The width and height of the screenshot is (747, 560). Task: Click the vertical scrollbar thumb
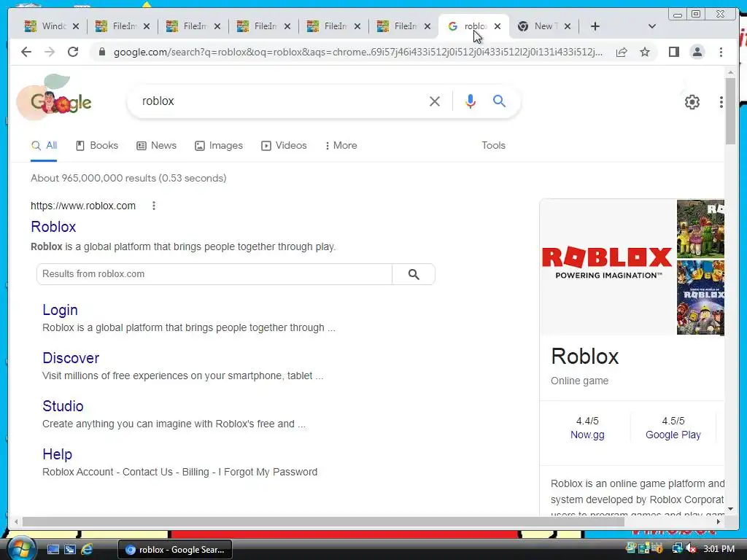tap(730, 111)
